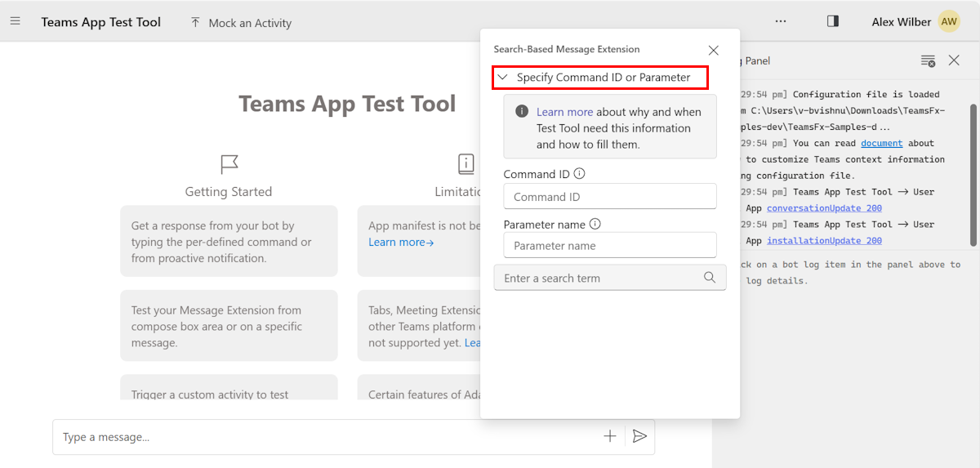
Task: Open the more options ellipsis menu
Action: [x=781, y=21]
